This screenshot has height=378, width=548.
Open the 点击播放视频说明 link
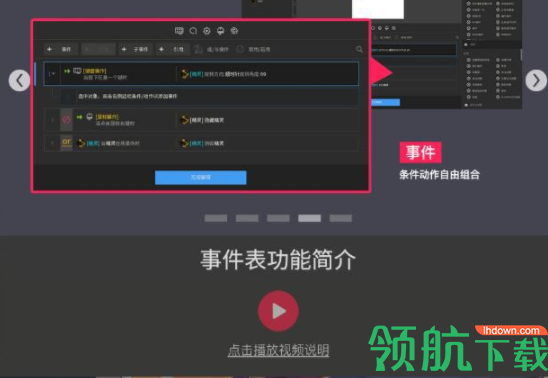point(278,350)
